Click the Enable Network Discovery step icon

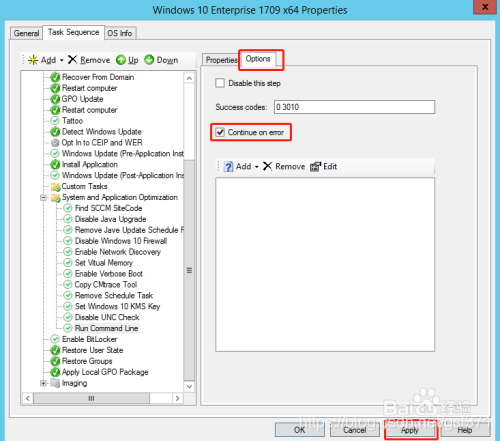pos(68,252)
